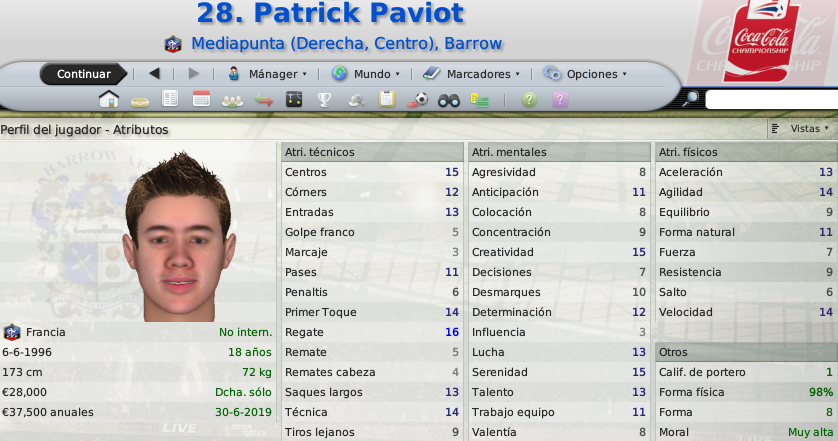838x441 pixels.
Task: Click the transfers arrows icon
Action: tap(263, 100)
